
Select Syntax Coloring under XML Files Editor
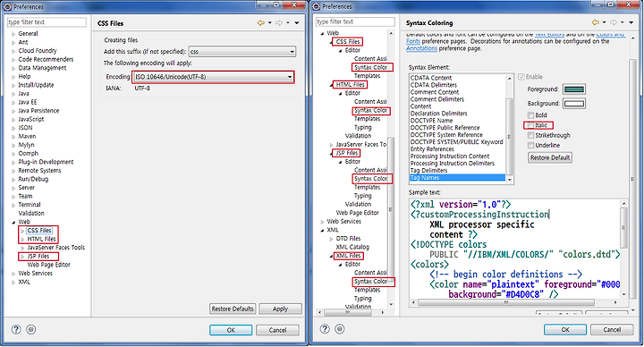pos(371,282)
